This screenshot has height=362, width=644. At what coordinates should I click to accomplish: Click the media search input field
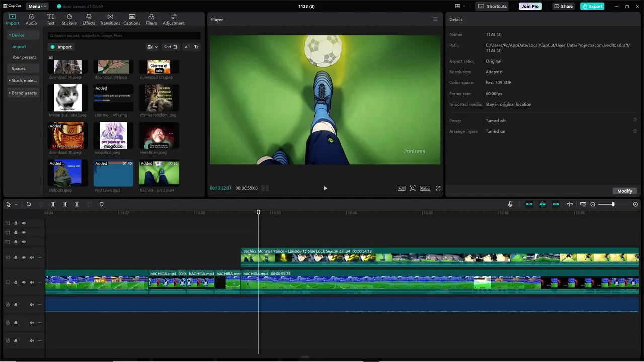[124, 35]
